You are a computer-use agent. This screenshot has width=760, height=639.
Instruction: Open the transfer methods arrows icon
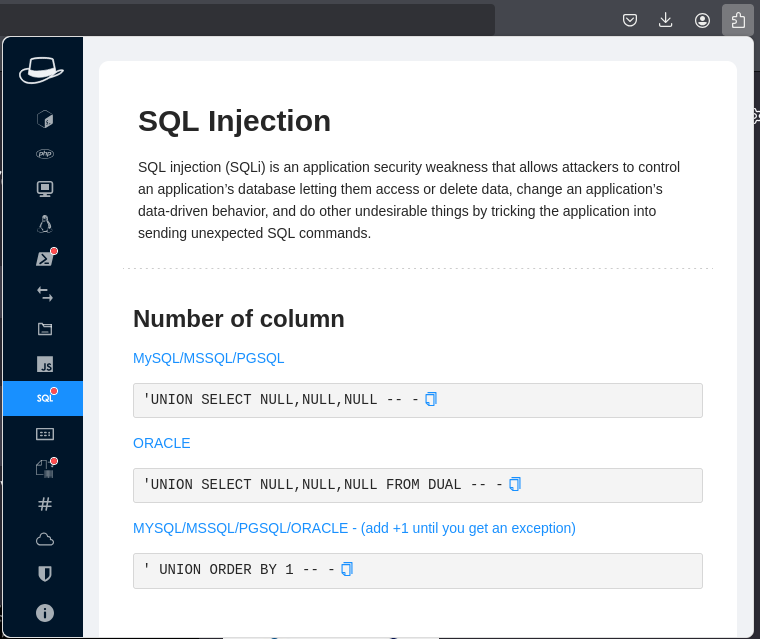[x=45, y=294]
